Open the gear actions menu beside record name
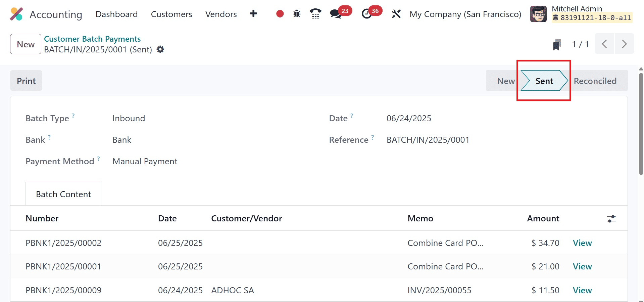Viewport: 644px width, 302px height. (x=160, y=49)
